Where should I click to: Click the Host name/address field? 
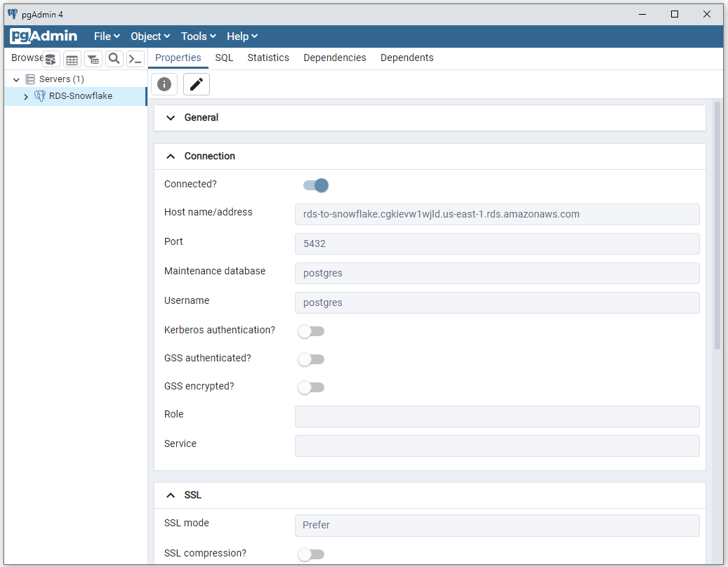[x=497, y=214]
